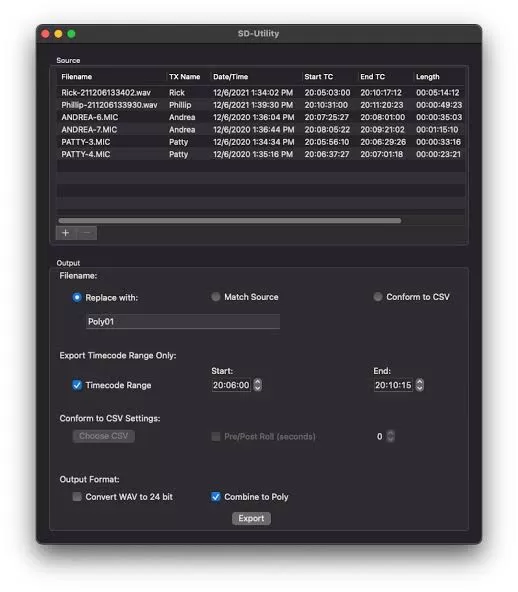This screenshot has width=518, height=592.
Task: Toggle the Combine to Poly checkbox
Action: point(215,496)
